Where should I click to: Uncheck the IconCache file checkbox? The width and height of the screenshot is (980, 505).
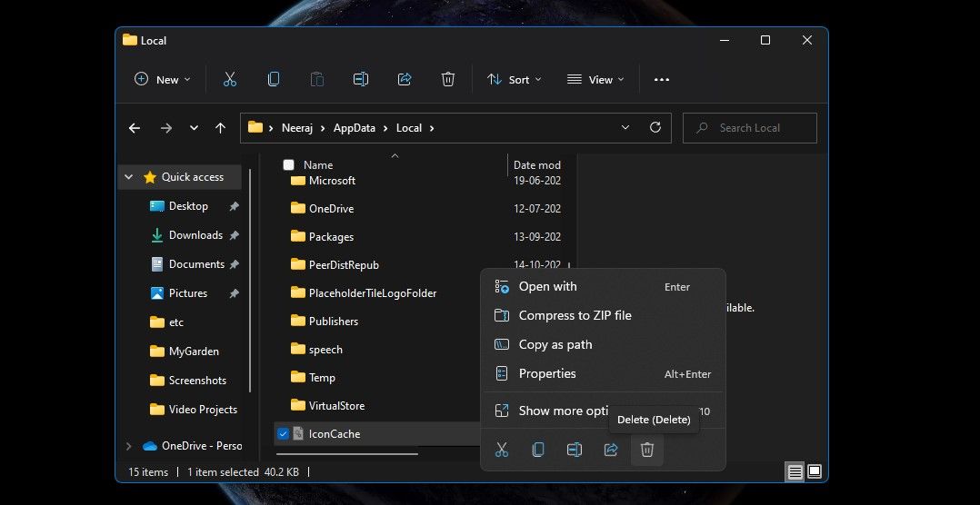pyautogui.click(x=284, y=434)
